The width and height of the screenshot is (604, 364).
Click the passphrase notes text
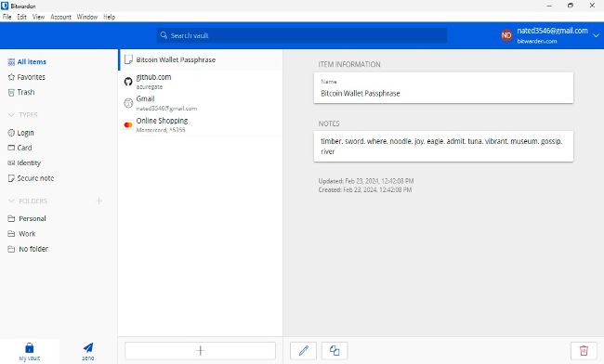pos(441,146)
